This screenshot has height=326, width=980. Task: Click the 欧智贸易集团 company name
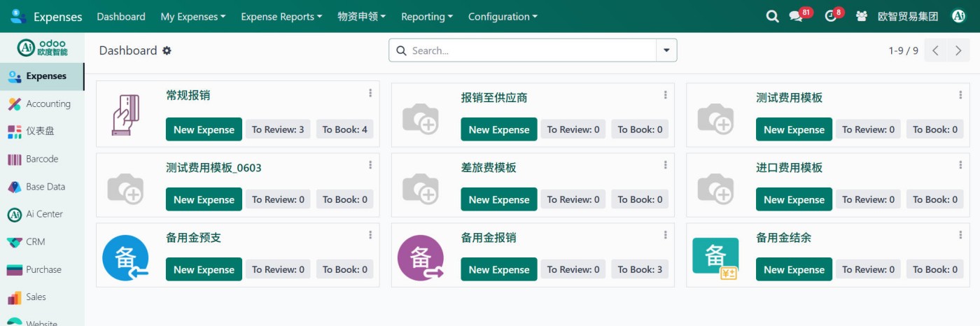pyautogui.click(x=908, y=16)
